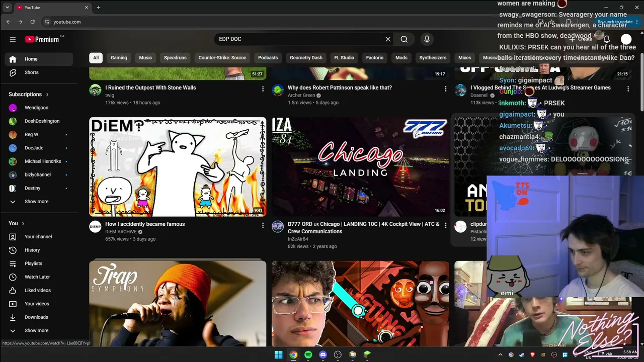Image resolution: width=644 pixels, height=362 pixels.
Task: Open the Chrome tab search dropdown
Action: click(x=7, y=8)
